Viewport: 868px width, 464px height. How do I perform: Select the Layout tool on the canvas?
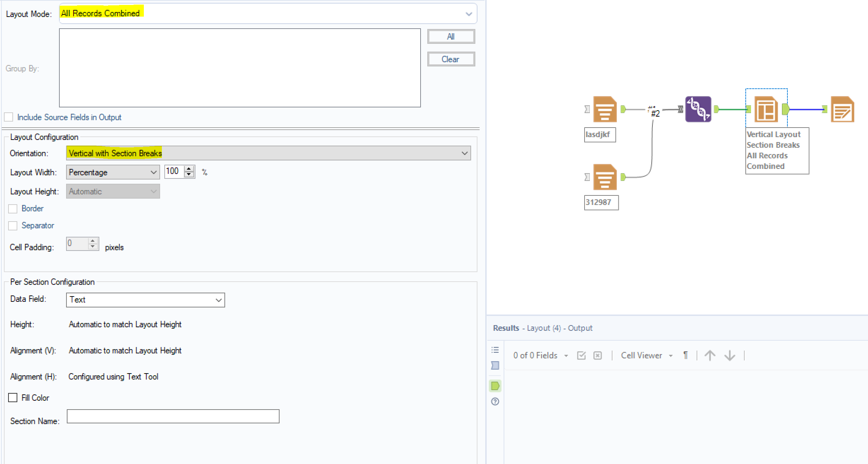[766, 110]
